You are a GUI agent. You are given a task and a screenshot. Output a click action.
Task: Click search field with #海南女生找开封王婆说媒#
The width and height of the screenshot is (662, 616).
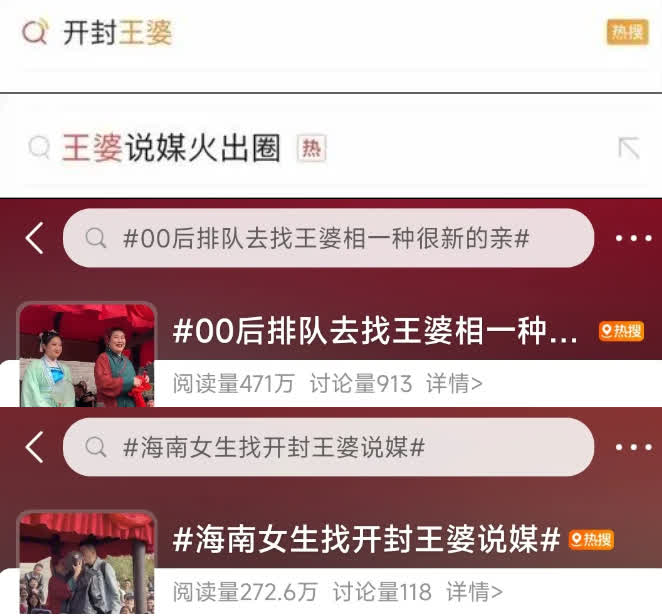click(x=328, y=447)
